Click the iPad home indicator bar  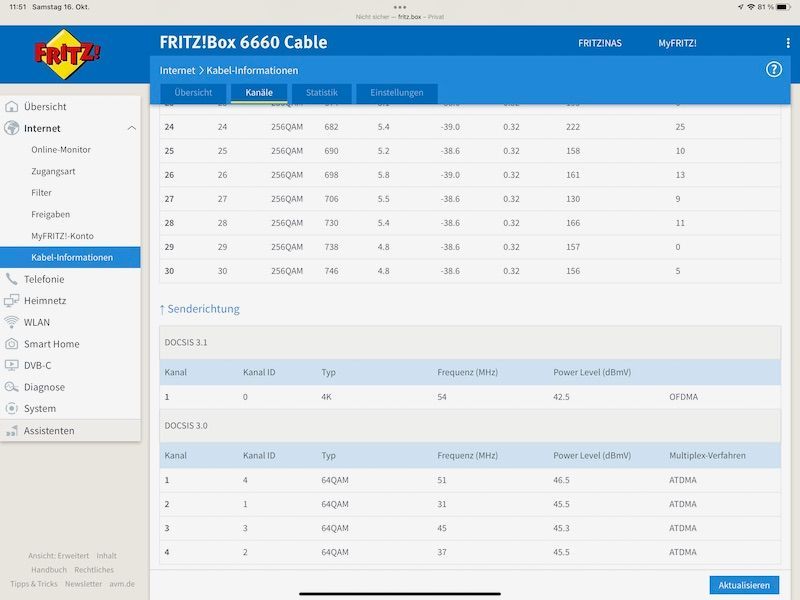[400, 594]
